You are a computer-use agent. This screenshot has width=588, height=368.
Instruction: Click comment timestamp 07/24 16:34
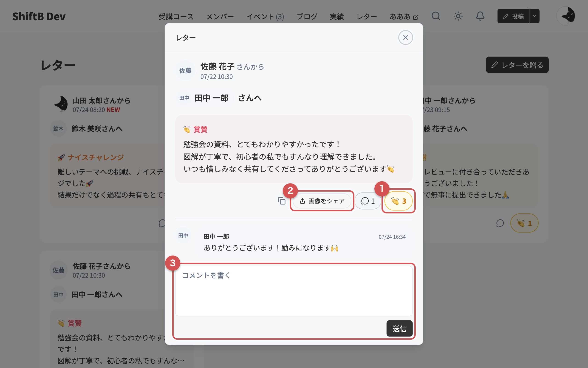click(392, 237)
